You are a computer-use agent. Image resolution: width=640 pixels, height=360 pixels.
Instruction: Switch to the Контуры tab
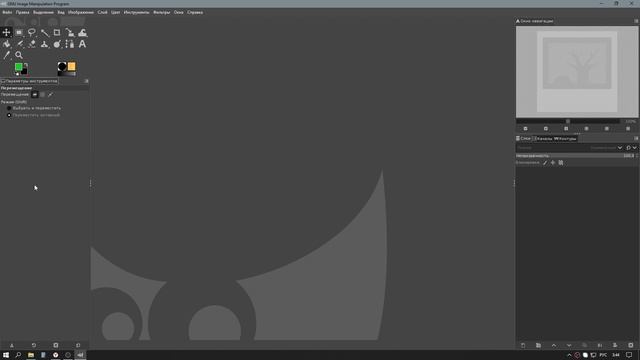point(565,139)
